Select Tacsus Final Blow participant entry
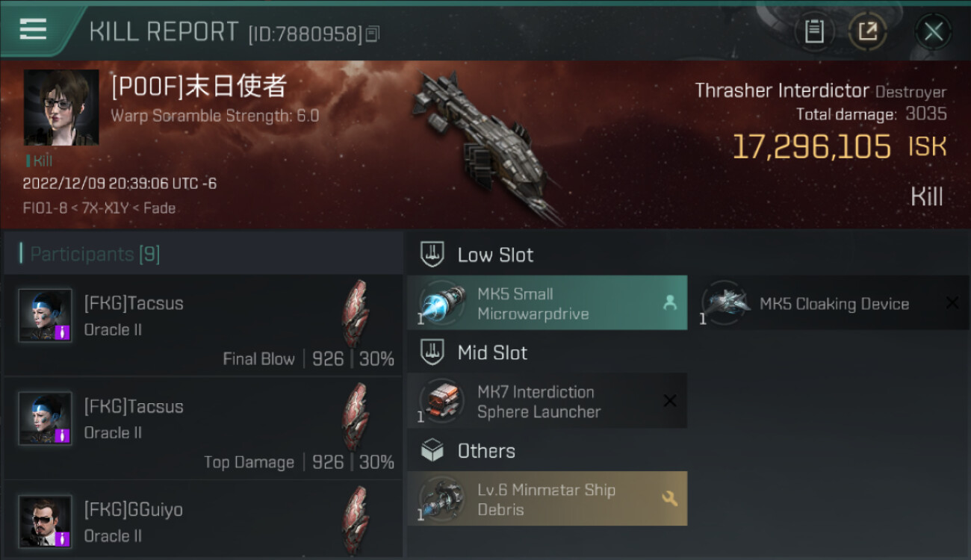971x560 pixels. (203, 326)
